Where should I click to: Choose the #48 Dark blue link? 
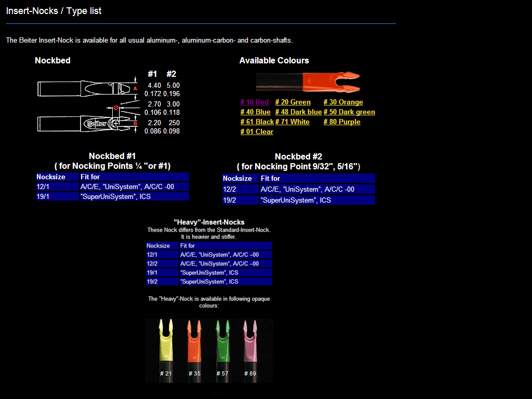click(298, 112)
